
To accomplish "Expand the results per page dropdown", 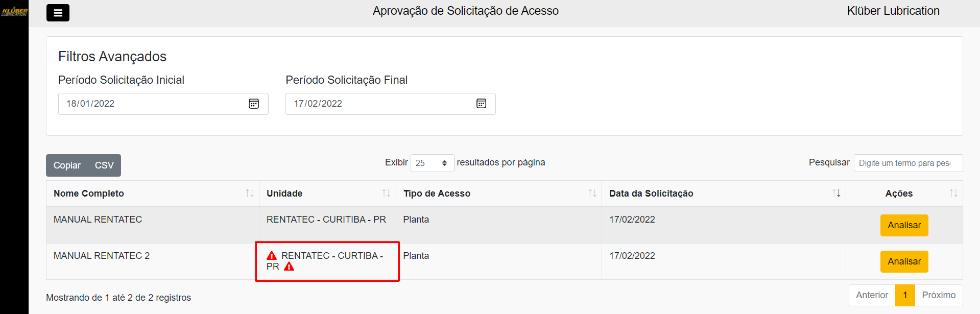I will point(432,163).
